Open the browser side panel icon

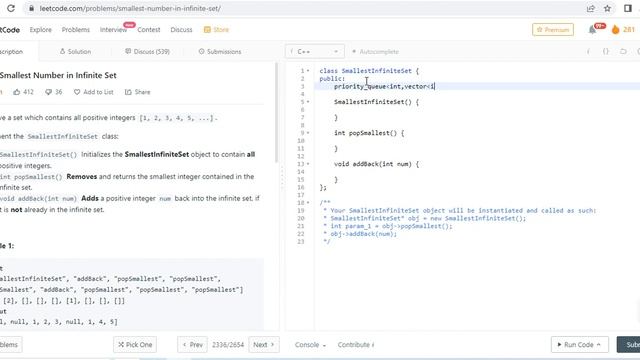coord(628,8)
